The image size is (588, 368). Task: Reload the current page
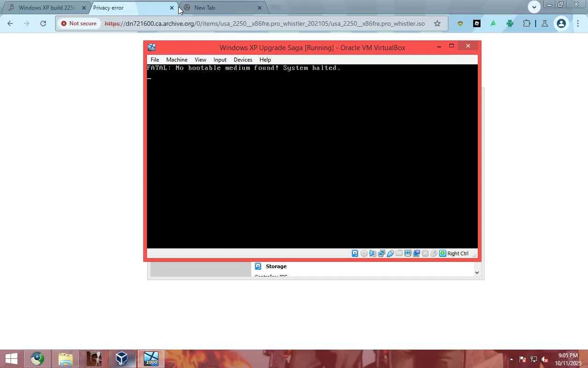(43, 23)
